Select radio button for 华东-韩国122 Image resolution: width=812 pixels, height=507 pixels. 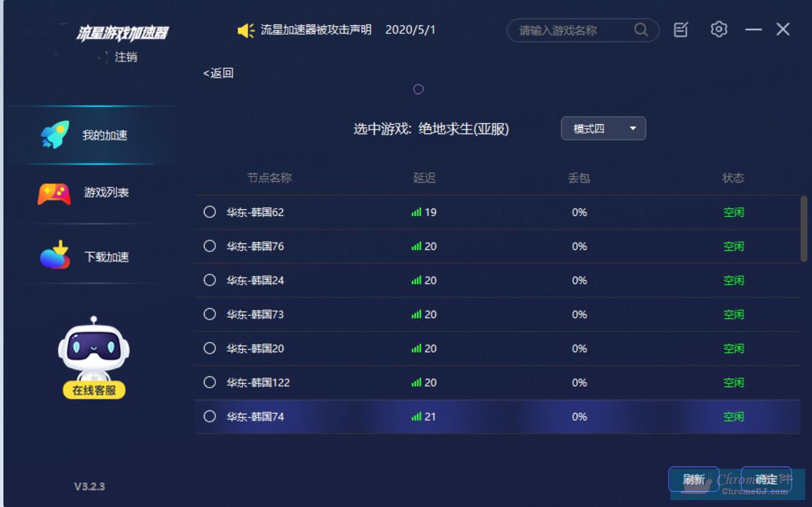click(x=210, y=382)
